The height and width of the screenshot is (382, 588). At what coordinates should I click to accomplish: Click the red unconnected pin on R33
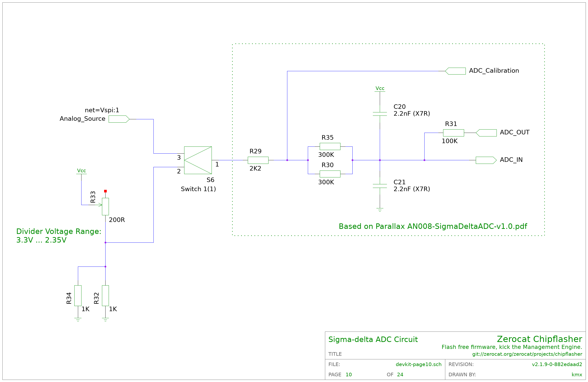coord(105,191)
